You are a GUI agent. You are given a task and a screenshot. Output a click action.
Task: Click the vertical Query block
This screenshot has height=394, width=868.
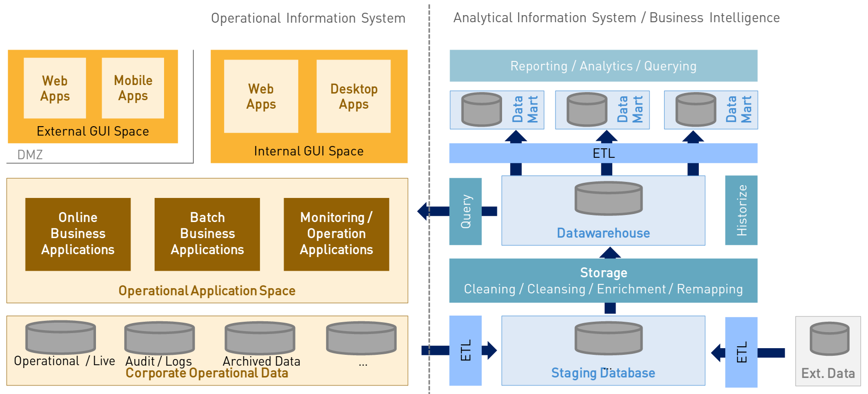click(x=466, y=211)
